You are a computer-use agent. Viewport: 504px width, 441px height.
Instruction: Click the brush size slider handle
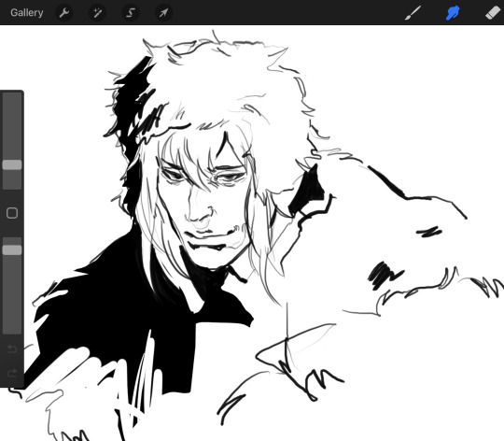[x=12, y=164]
